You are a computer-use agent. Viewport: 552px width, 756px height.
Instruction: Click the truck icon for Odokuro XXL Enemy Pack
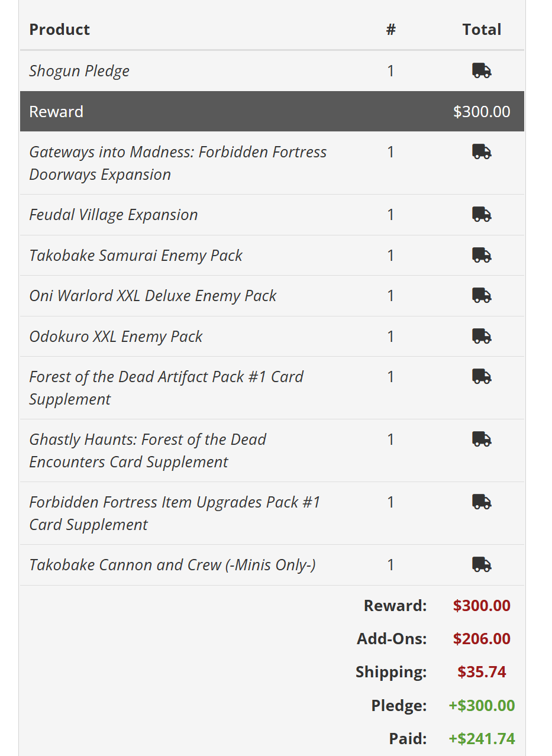click(x=482, y=336)
